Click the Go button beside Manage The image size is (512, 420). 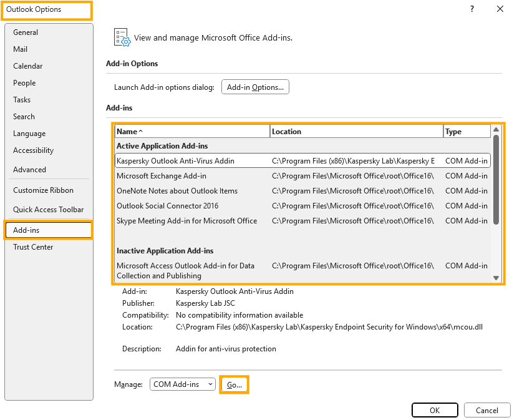pyautogui.click(x=234, y=384)
